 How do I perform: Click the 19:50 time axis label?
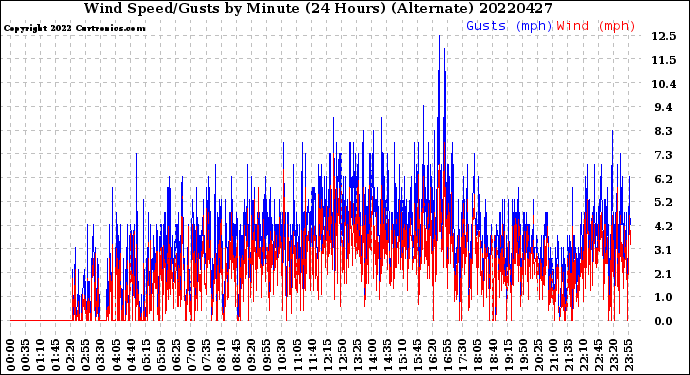point(522,355)
